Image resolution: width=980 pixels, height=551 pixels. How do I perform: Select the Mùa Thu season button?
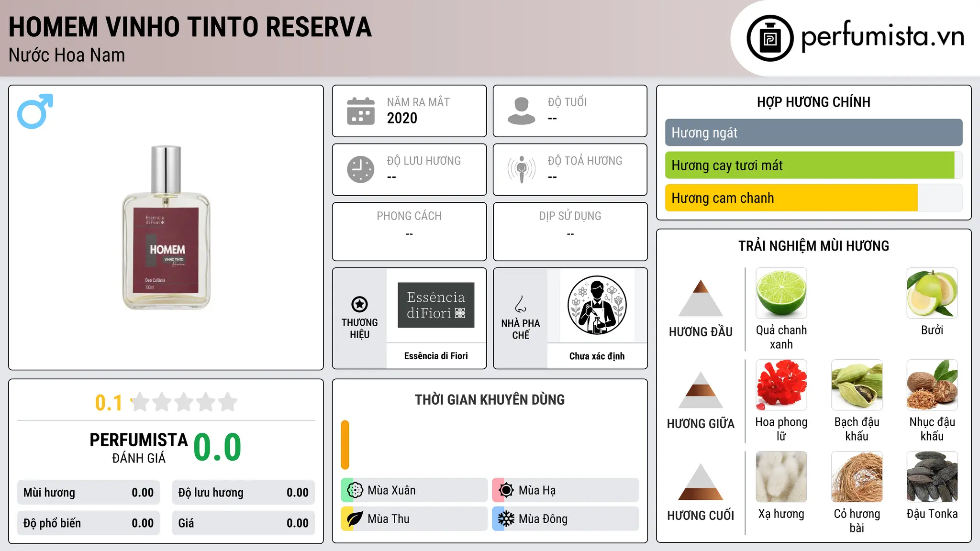(414, 519)
